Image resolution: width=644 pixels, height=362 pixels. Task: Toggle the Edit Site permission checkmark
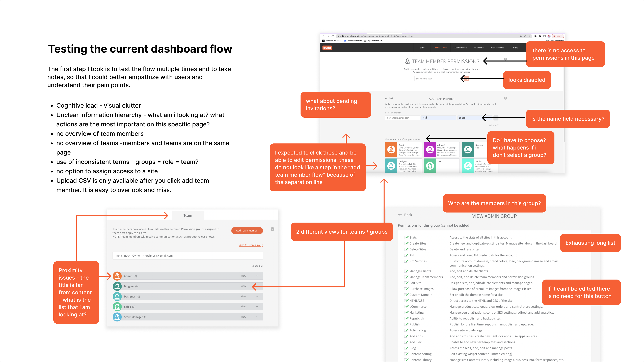click(407, 283)
